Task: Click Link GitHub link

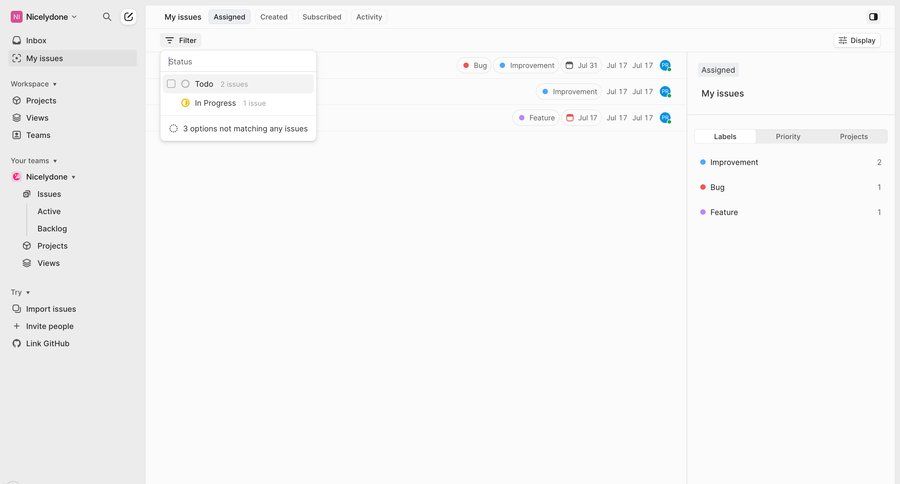Action: (48, 343)
